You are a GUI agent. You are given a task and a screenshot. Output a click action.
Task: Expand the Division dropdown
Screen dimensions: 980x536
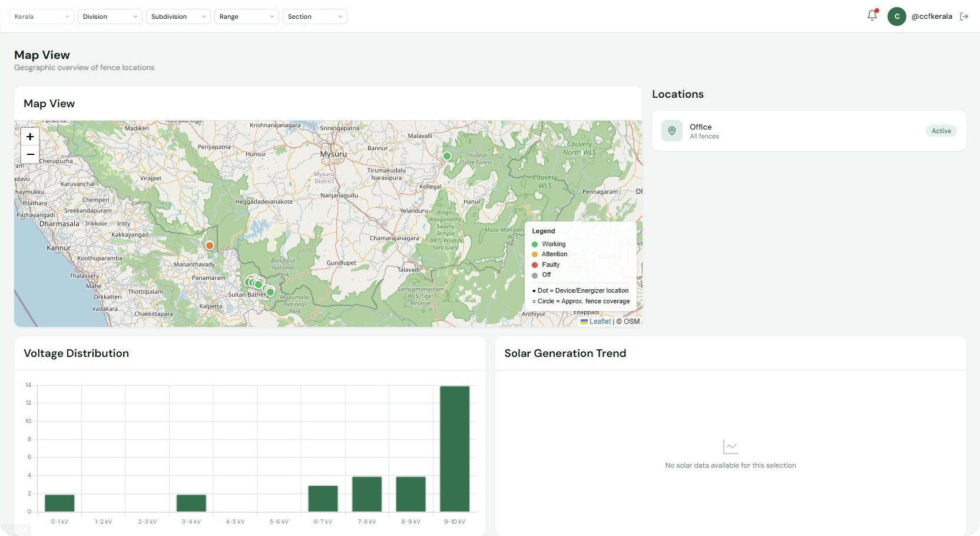(x=110, y=16)
